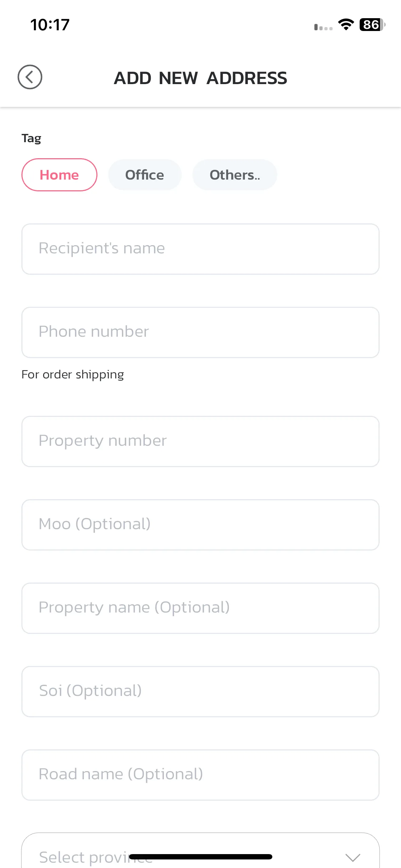The width and height of the screenshot is (401, 868).
Task: Focus the Moo (Optional) field
Action: [200, 525]
